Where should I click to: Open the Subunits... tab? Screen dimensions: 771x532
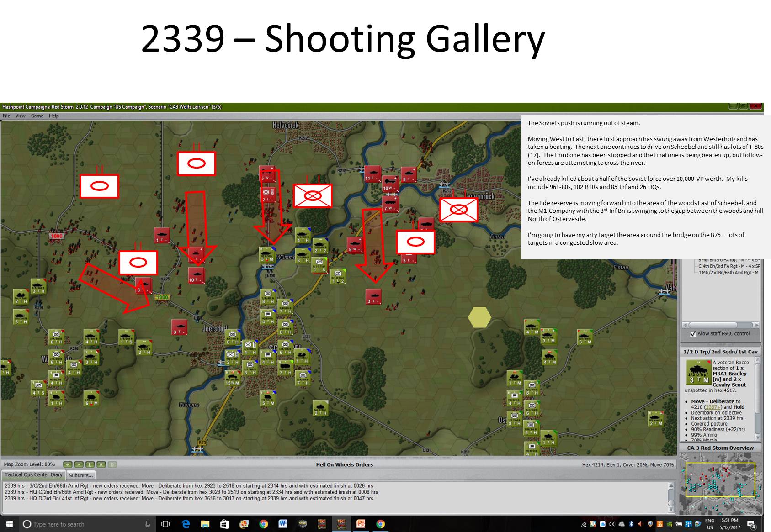coord(81,475)
